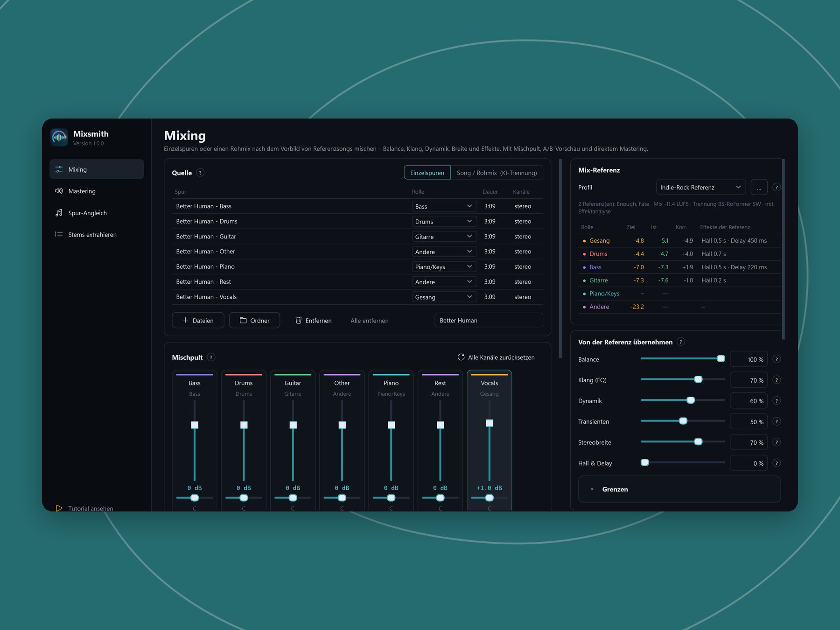This screenshot has height=630, width=840.
Task: Click the Mixsmith app logo icon
Action: coord(59,137)
